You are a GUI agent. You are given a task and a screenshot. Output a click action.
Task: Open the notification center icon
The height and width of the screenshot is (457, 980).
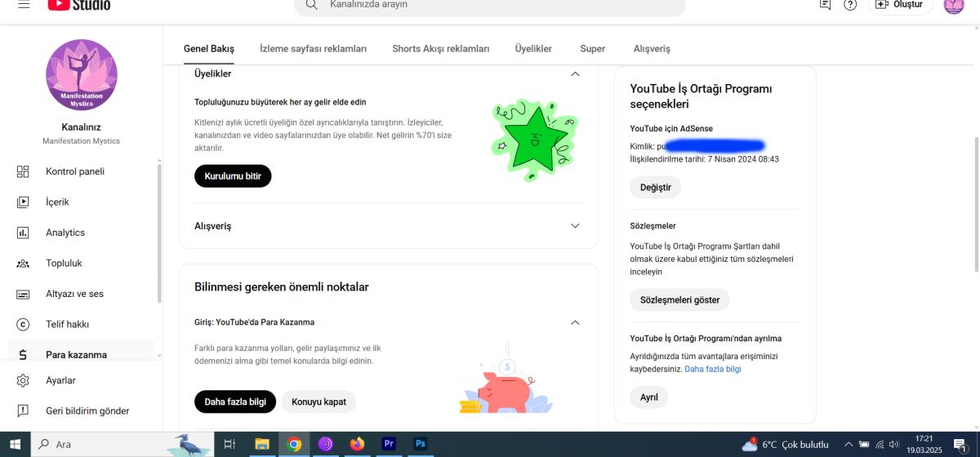click(960, 445)
